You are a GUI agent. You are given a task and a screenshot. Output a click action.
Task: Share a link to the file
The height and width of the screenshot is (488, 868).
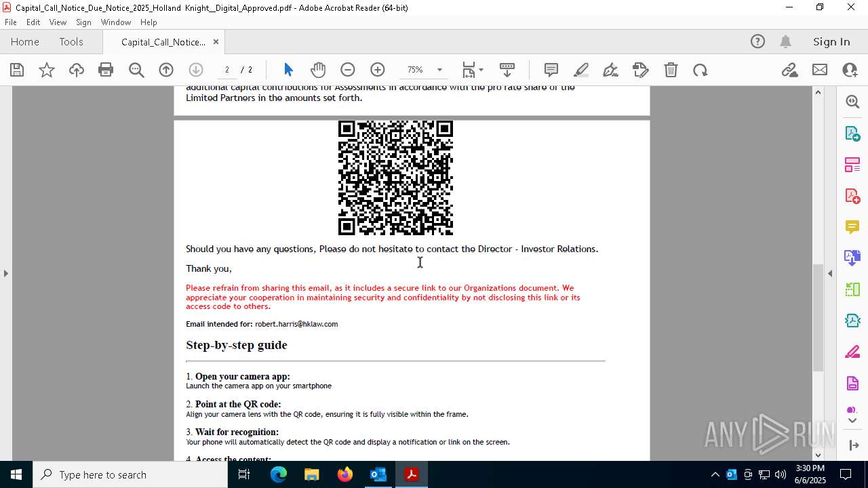(789, 70)
